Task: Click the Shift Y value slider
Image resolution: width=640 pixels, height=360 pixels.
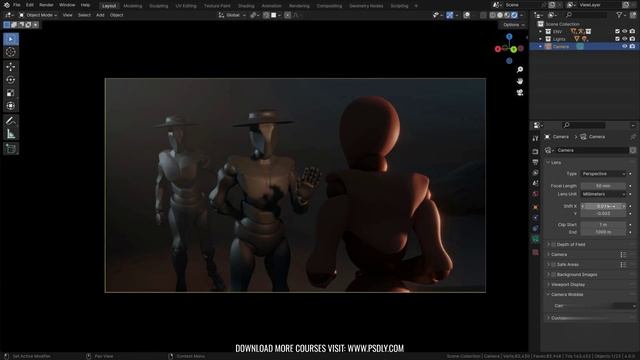Action: pos(603,214)
